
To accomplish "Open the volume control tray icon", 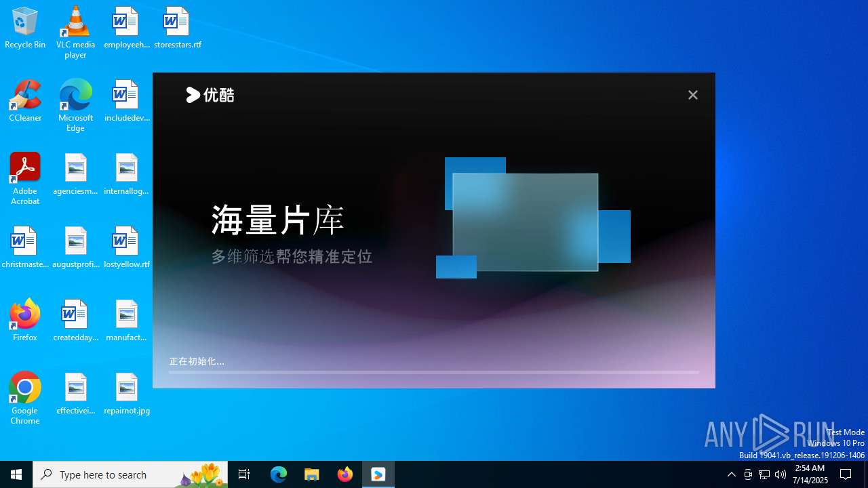I will [x=781, y=474].
